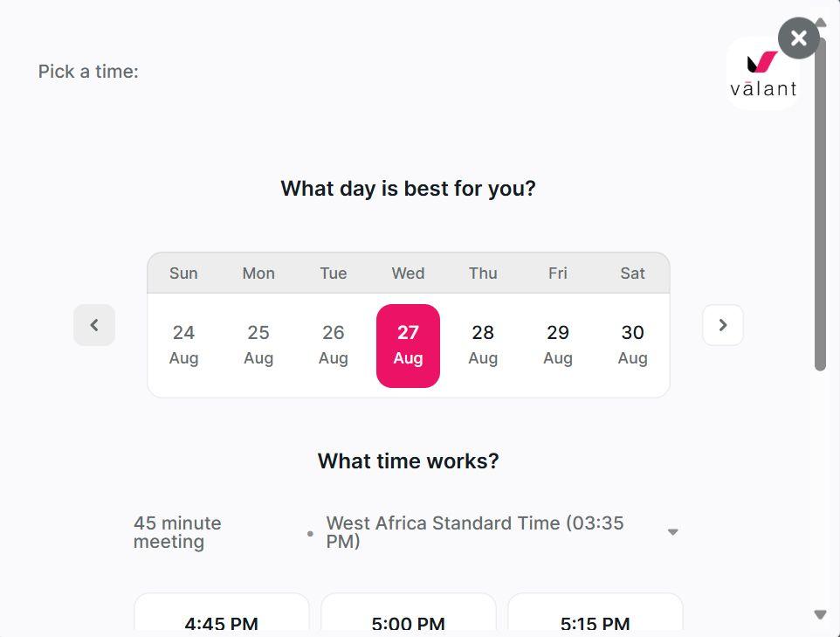The height and width of the screenshot is (637, 840).
Task: Pick Saturday 30 Aug date
Action: (632, 345)
